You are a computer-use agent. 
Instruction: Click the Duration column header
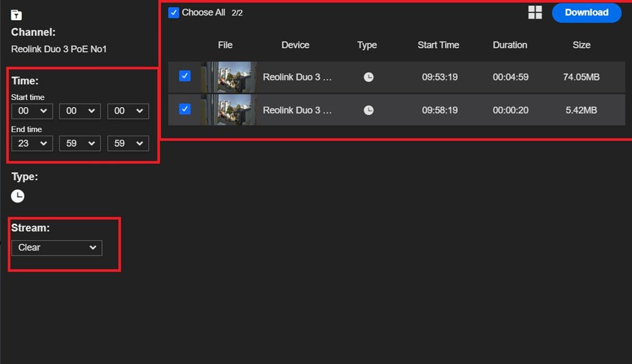point(510,45)
